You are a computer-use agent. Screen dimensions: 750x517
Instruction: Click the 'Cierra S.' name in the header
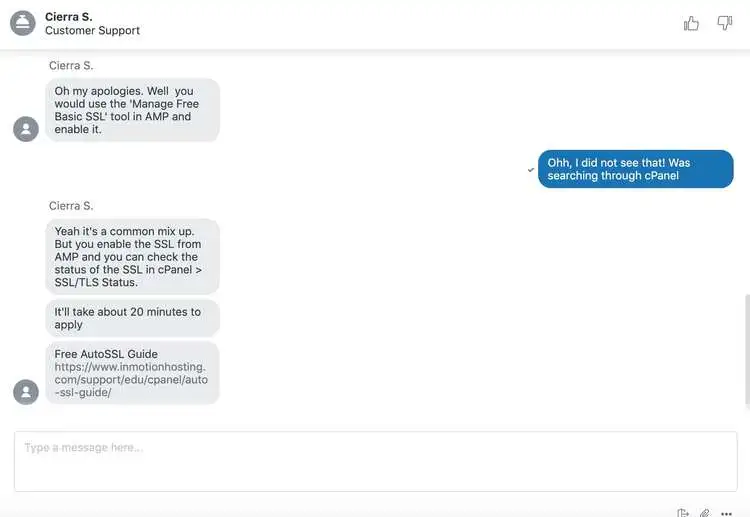coord(68,17)
